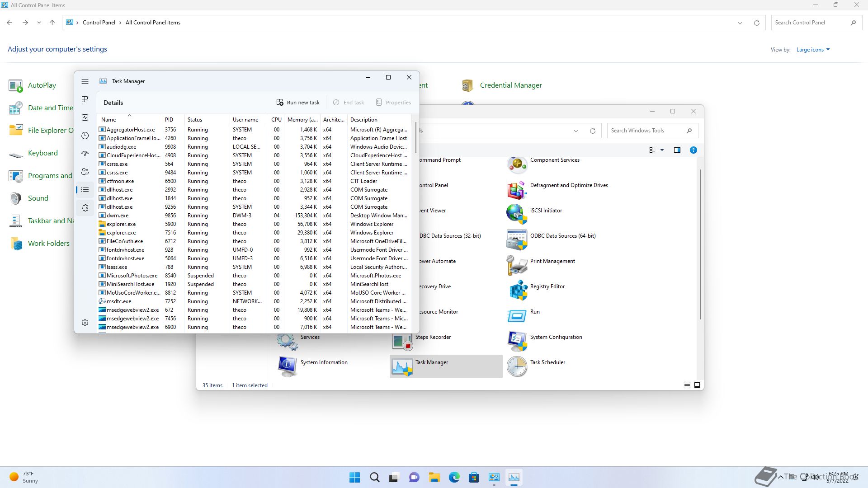
Task: Refresh the Control Panel window
Action: point(756,23)
